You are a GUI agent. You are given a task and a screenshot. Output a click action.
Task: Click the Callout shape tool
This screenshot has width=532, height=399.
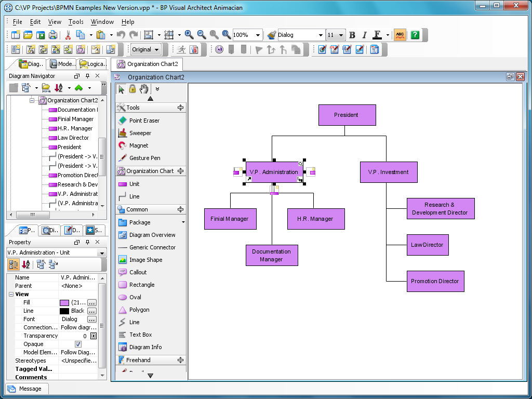(x=138, y=272)
